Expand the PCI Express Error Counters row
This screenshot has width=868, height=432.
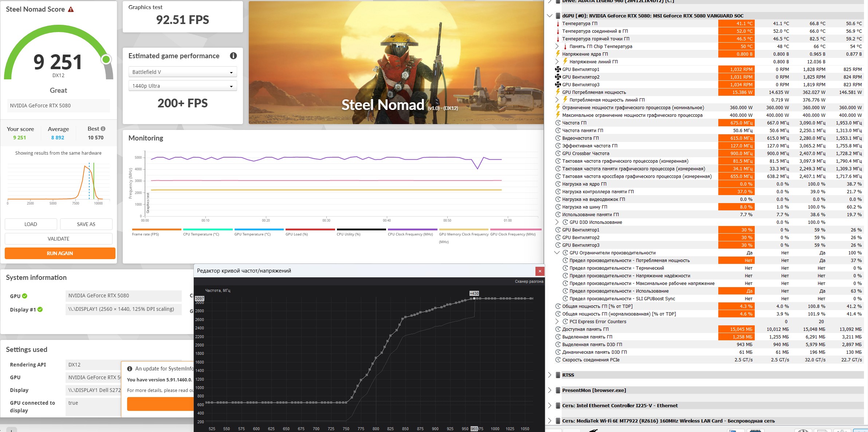point(557,322)
